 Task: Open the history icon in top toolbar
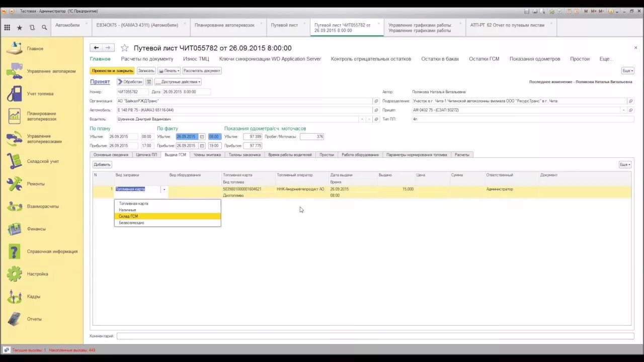pyautogui.click(x=32, y=28)
